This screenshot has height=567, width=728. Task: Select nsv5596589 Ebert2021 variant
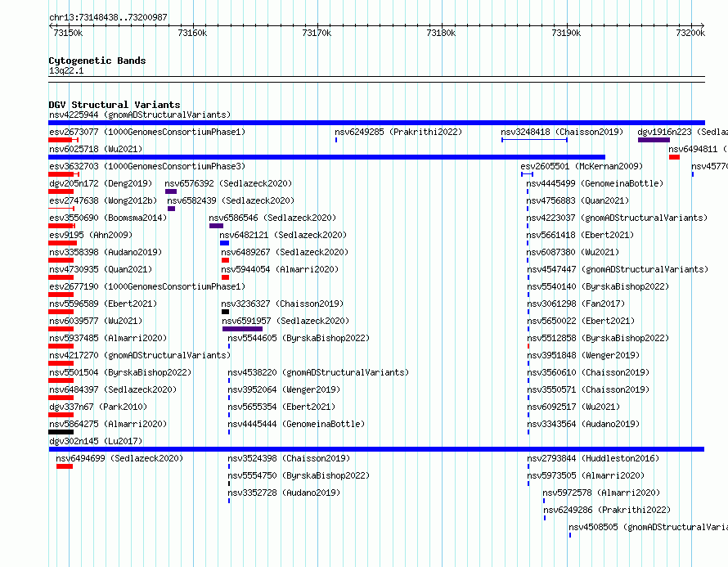(103, 304)
